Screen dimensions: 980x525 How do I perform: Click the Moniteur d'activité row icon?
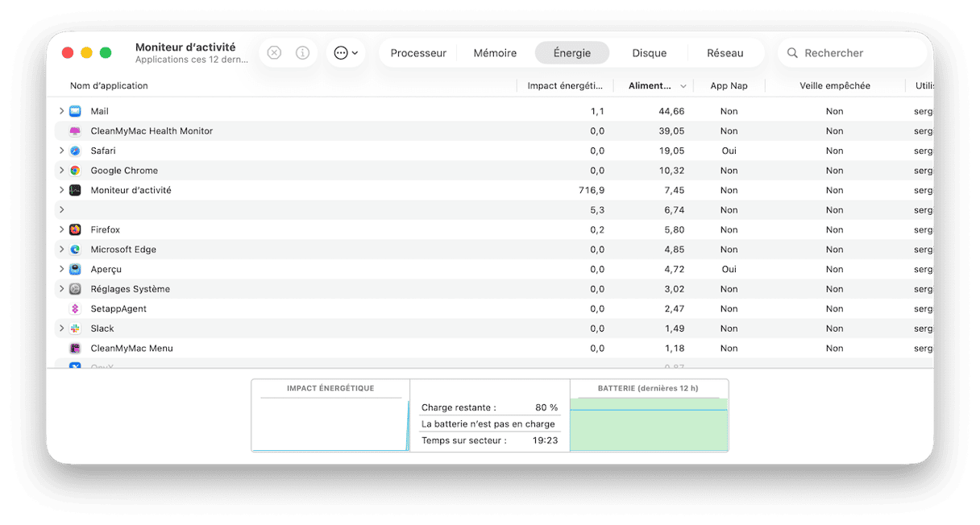(75, 190)
